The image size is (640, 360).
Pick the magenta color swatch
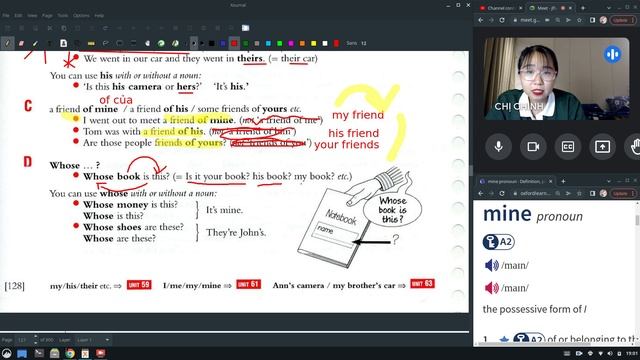point(291,43)
